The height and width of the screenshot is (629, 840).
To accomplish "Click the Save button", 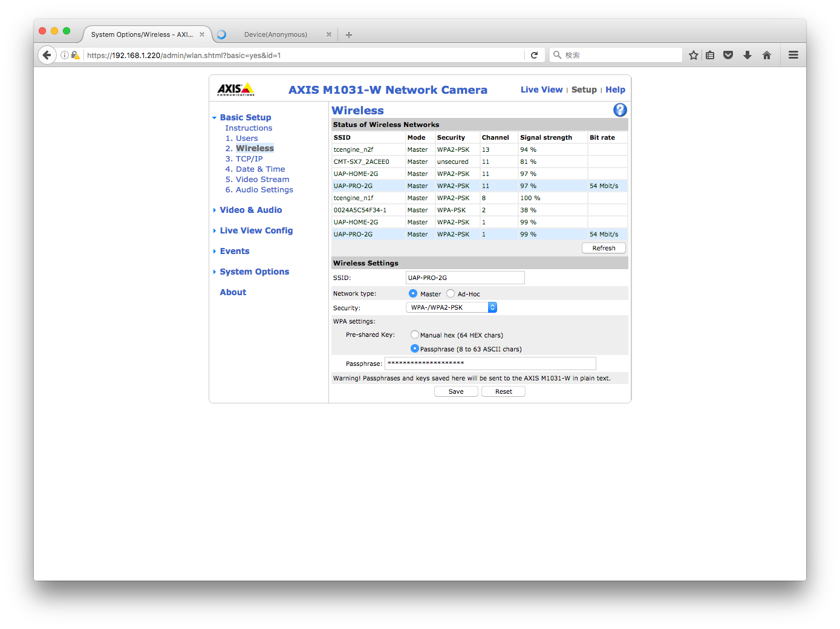I will pyautogui.click(x=456, y=391).
